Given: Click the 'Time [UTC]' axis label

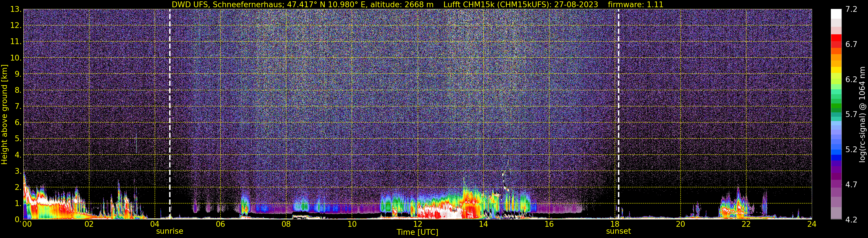Looking at the screenshot, I should point(417,232).
